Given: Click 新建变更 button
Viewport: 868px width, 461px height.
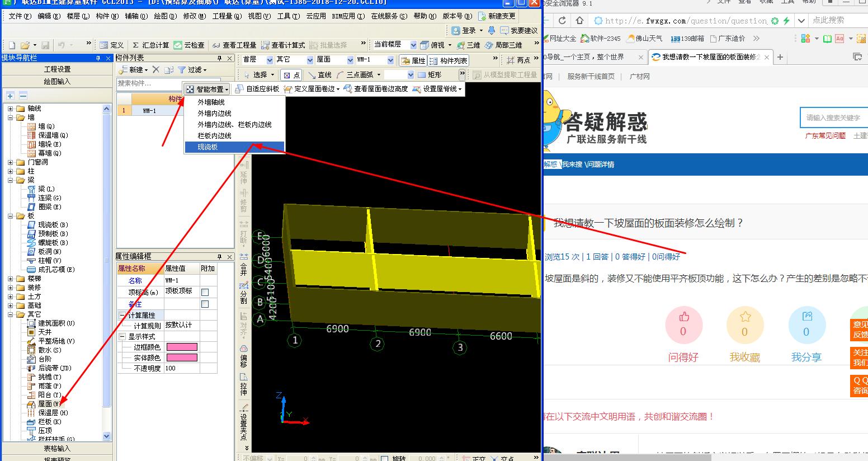Looking at the screenshot, I should click(x=497, y=16).
